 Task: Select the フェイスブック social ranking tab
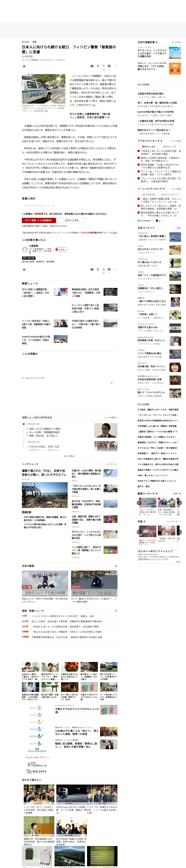pyautogui.click(x=148, y=194)
